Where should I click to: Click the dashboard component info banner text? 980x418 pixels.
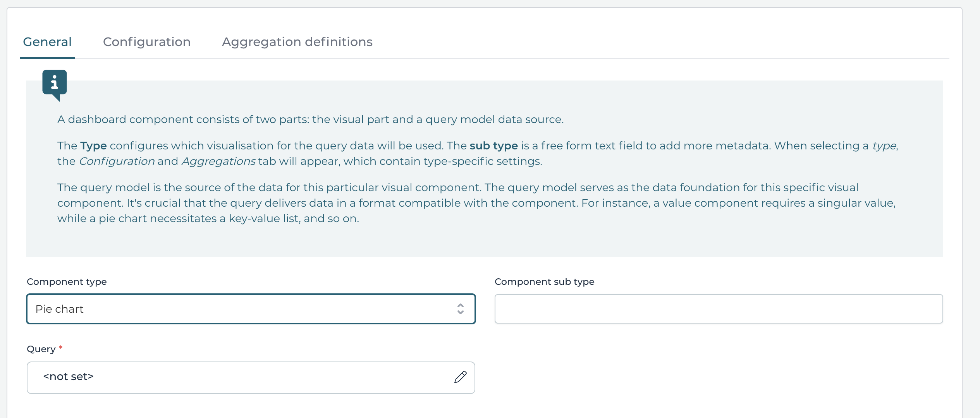click(x=310, y=119)
